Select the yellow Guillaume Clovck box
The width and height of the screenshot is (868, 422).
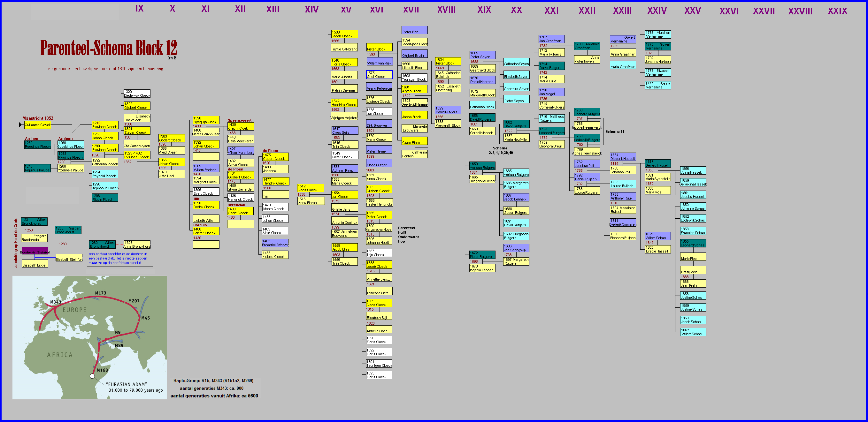click(37, 125)
